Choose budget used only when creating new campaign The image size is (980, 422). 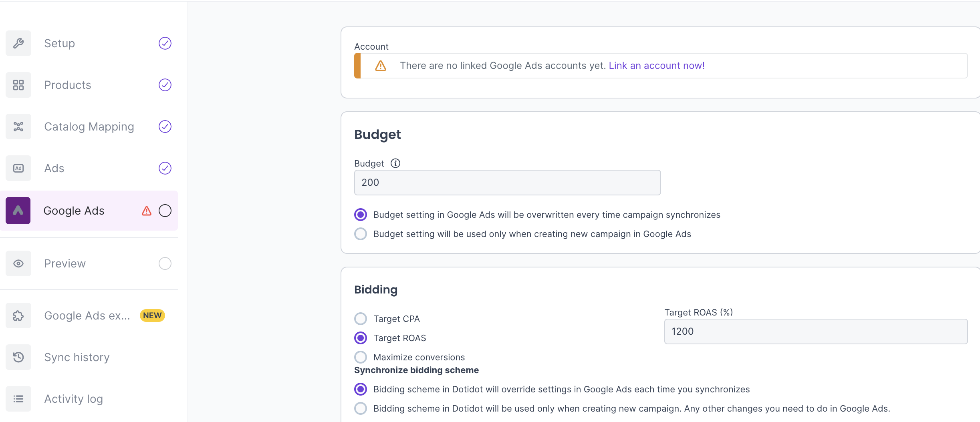pyautogui.click(x=361, y=234)
